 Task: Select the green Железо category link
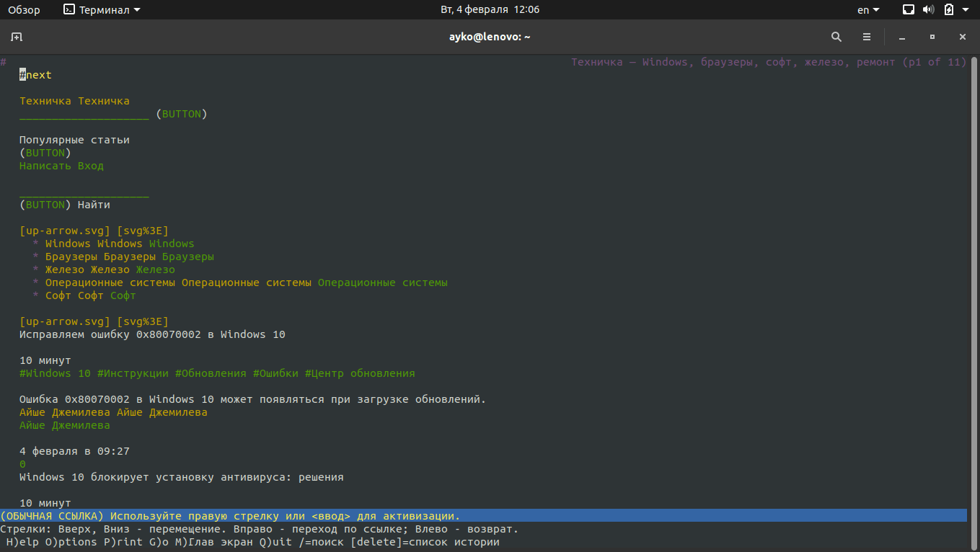155,270
